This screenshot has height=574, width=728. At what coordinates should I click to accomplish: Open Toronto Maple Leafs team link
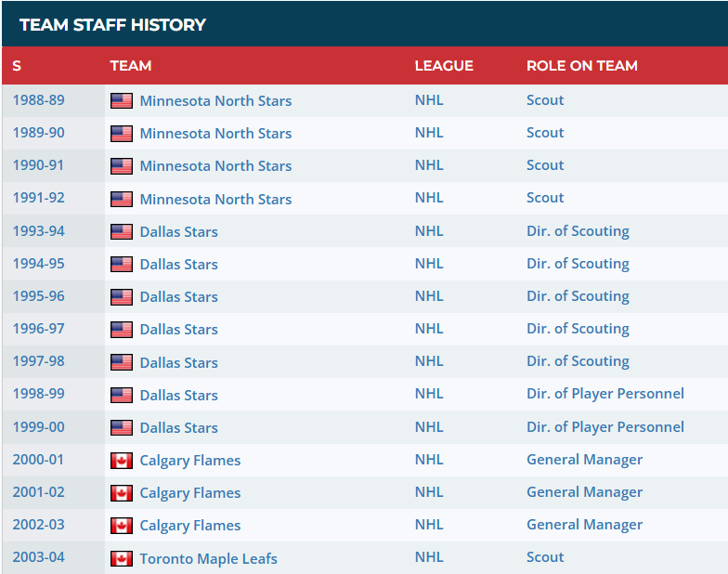(208, 559)
